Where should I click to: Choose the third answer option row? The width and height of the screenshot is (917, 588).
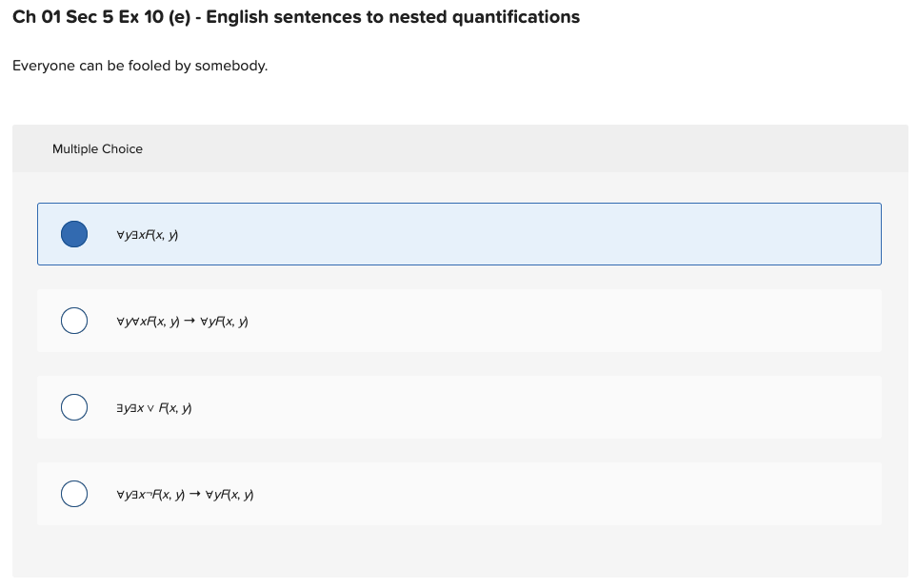tap(459, 406)
